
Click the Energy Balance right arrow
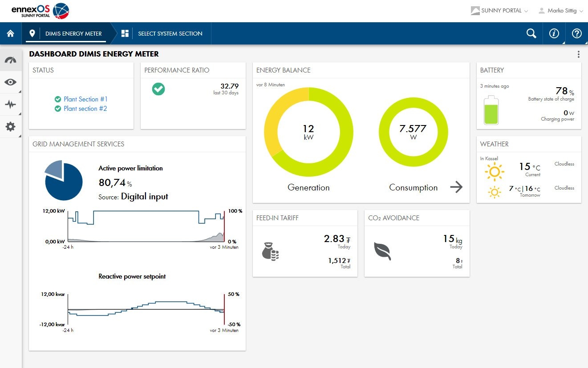click(456, 187)
